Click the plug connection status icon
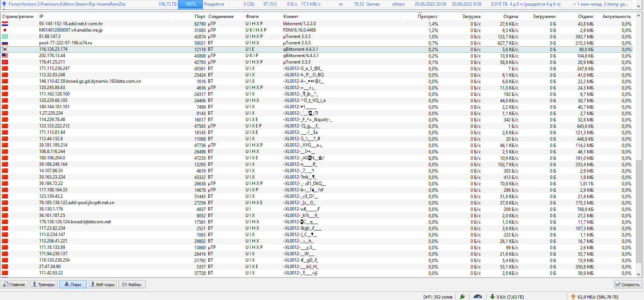 462,297
